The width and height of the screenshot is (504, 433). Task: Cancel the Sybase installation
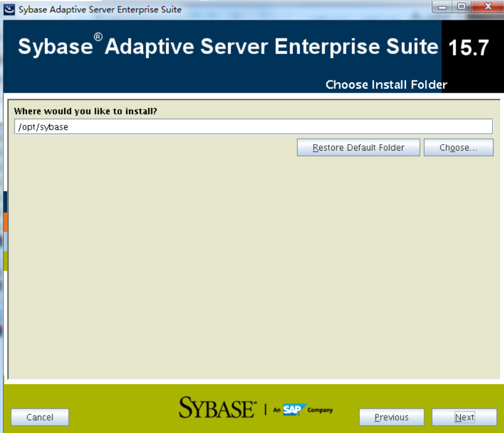coord(40,417)
